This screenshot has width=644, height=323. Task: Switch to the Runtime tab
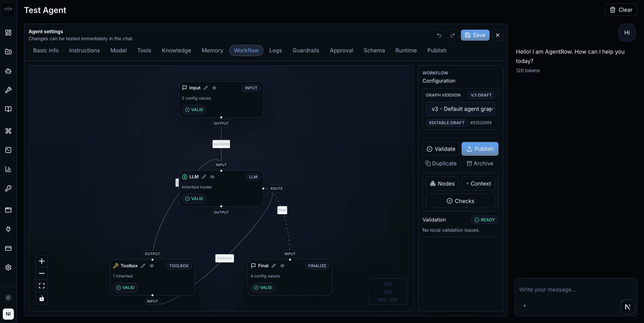[x=406, y=50]
